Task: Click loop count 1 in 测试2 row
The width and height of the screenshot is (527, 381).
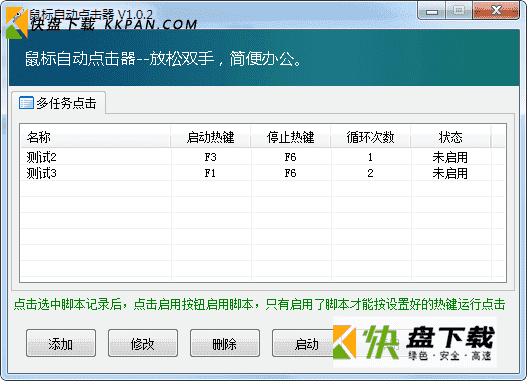Action: pyautogui.click(x=370, y=157)
